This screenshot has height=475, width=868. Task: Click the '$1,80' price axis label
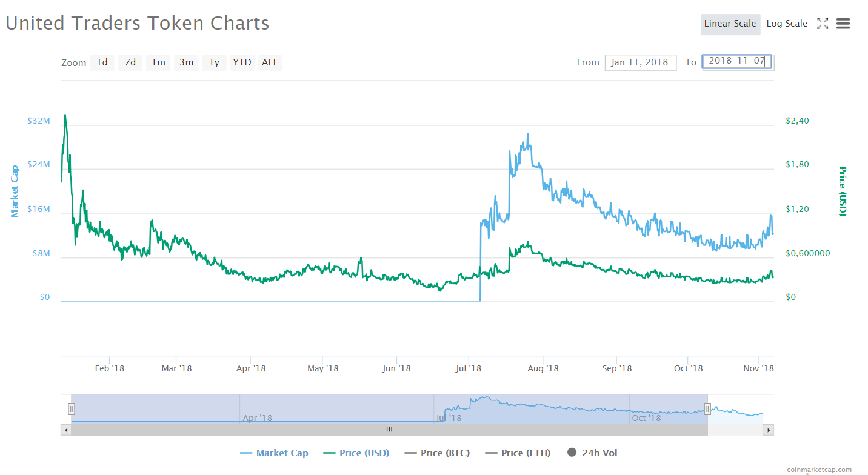797,165
